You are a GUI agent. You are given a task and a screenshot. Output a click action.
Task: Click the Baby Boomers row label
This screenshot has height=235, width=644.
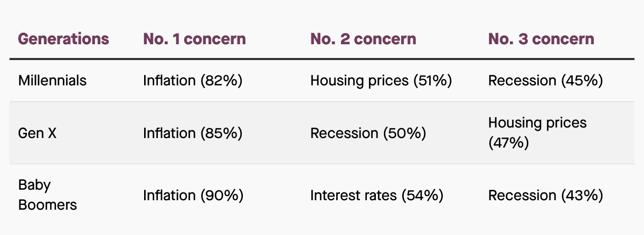point(48,195)
